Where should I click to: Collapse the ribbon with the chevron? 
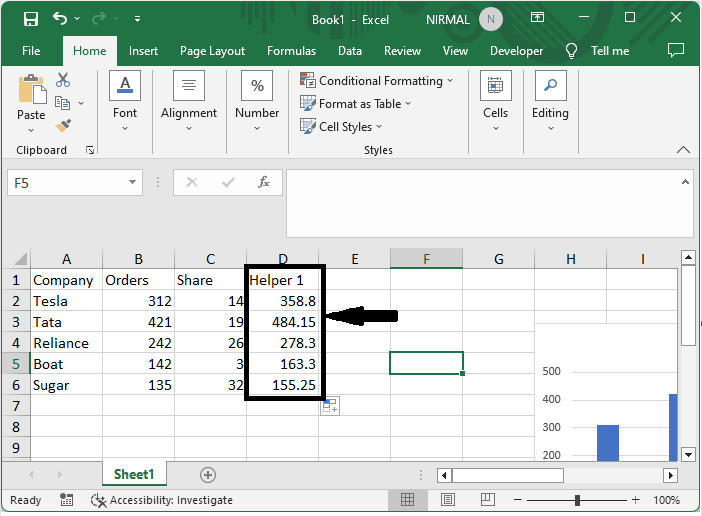(683, 150)
